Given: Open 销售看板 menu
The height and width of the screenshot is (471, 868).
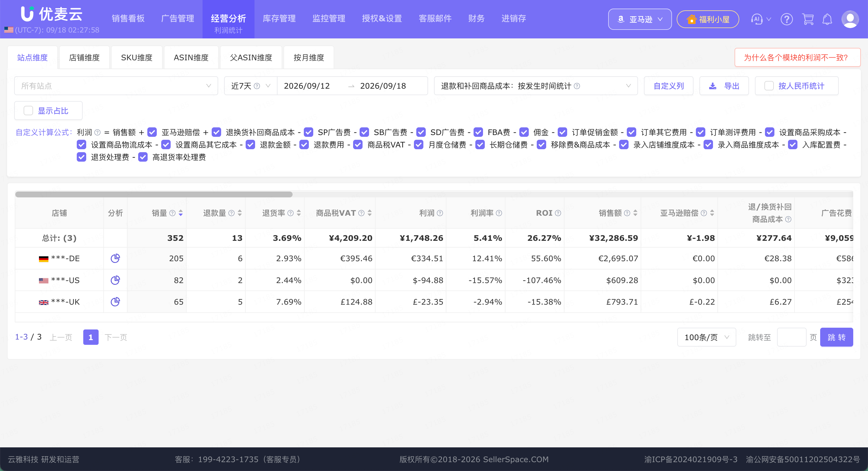Looking at the screenshot, I should pos(128,19).
